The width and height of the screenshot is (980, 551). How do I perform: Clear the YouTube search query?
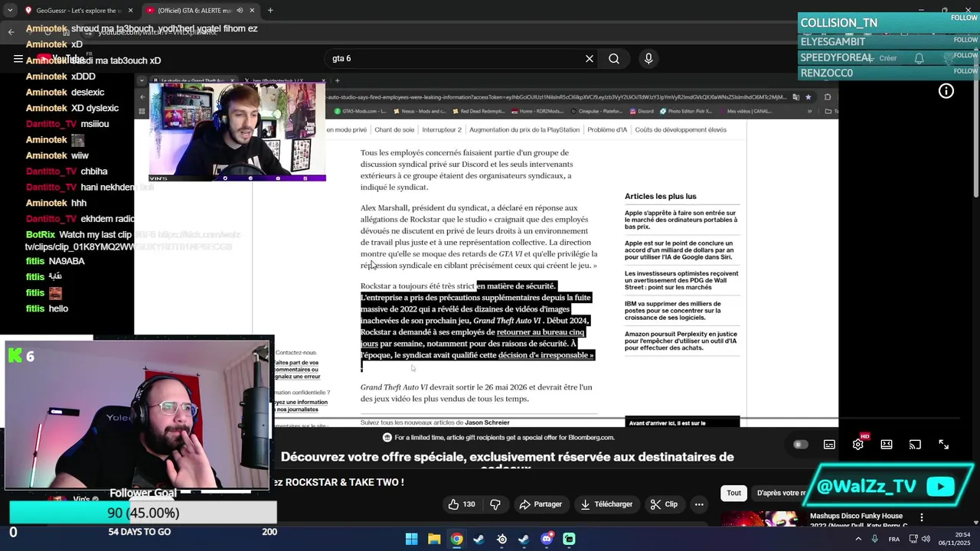(x=590, y=58)
